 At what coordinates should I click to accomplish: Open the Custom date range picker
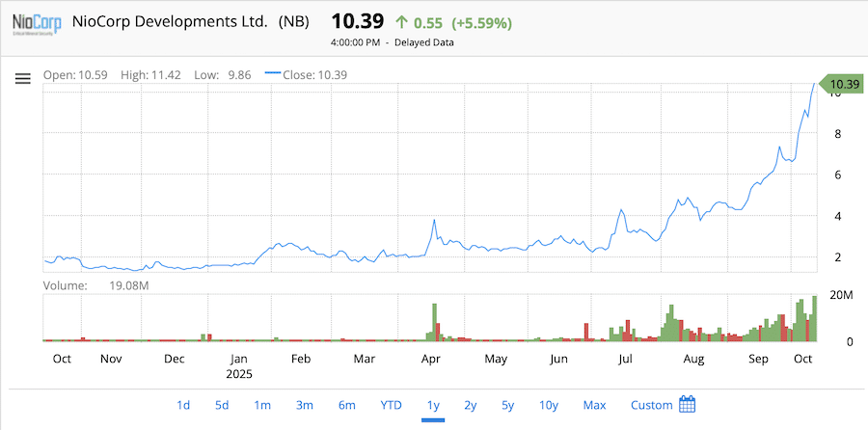pos(651,405)
